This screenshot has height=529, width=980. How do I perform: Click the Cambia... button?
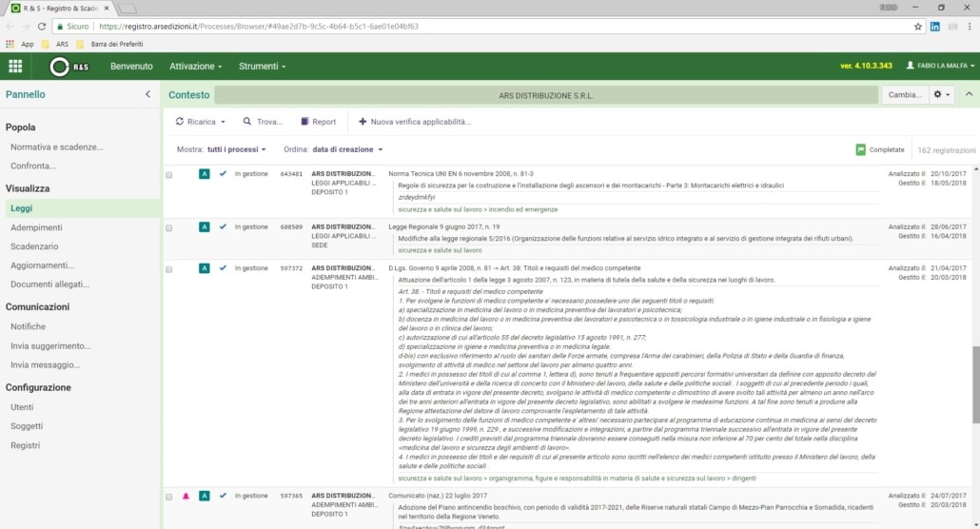click(905, 94)
